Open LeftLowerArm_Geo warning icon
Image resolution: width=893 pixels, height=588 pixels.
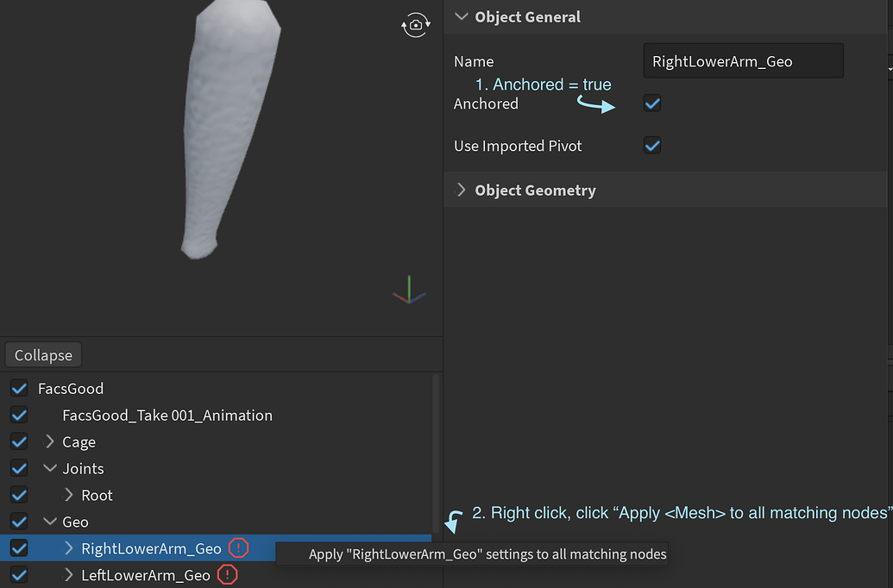[227, 574]
